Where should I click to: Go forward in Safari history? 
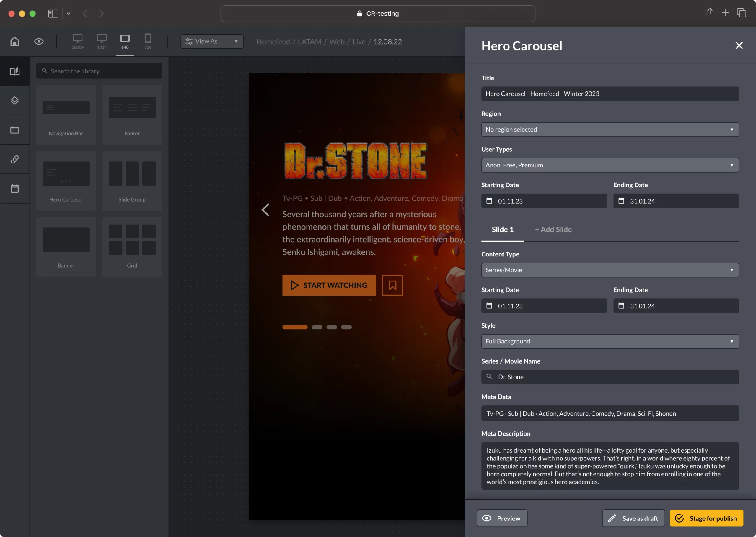pos(101,14)
